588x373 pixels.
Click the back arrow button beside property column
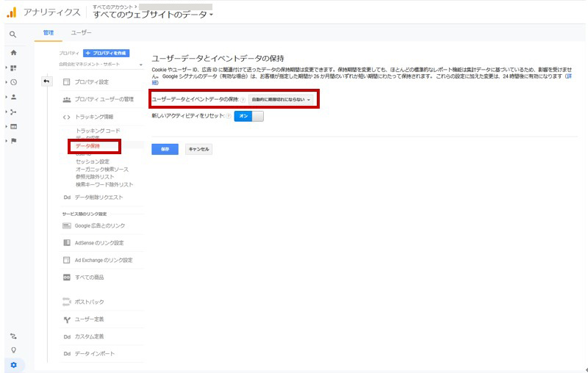[x=46, y=81]
